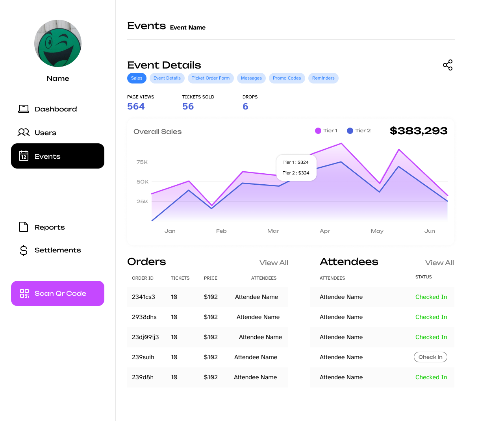Open the profile avatar picture
This screenshot has width=504, height=421.
[58, 43]
